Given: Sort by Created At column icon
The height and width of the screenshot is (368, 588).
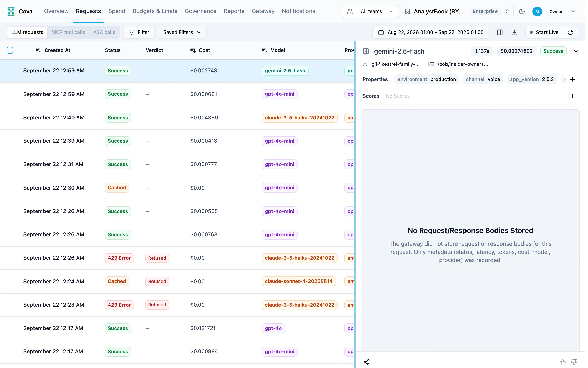Looking at the screenshot, I should pyautogui.click(x=38, y=50).
